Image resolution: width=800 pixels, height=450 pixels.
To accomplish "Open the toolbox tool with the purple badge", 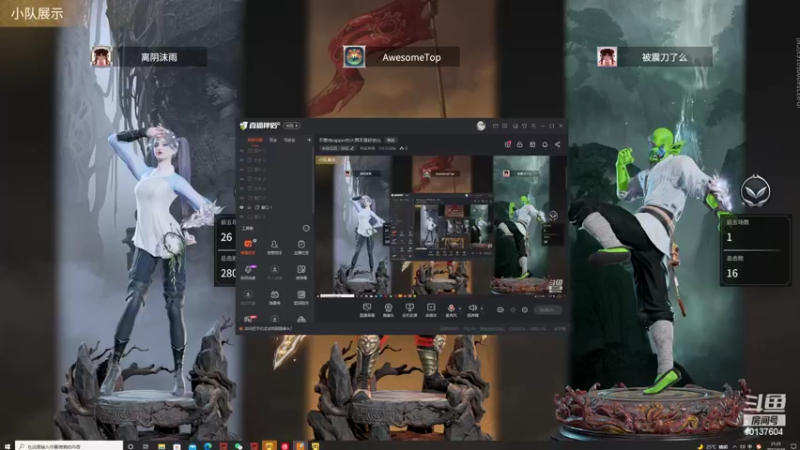I will coord(248,272).
